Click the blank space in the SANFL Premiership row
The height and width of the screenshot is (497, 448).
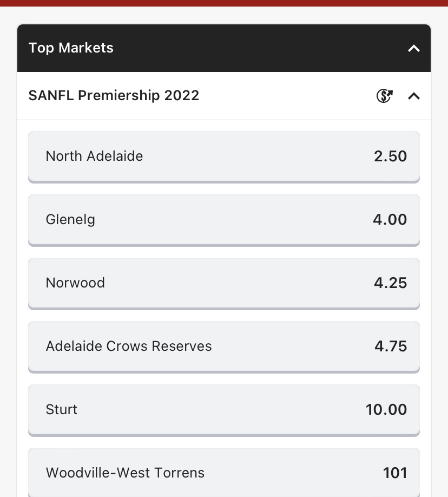click(287, 96)
